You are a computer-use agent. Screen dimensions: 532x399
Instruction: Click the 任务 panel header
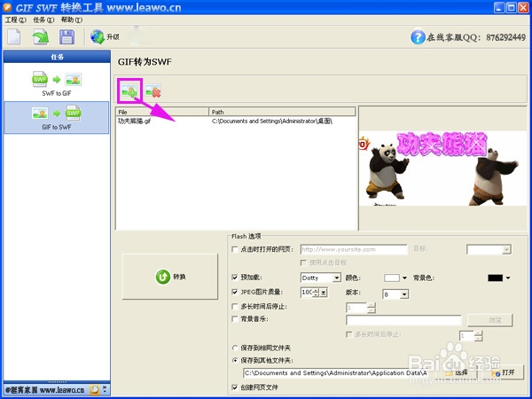pyautogui.click(x=57, y=57)
